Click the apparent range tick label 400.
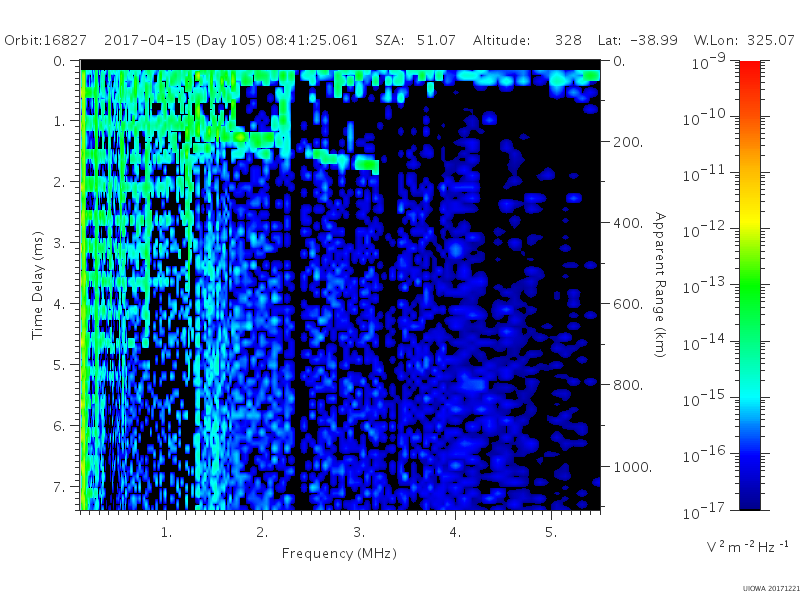Image resolution: width=800 pixels, height=600 pixels. [628, 223]
